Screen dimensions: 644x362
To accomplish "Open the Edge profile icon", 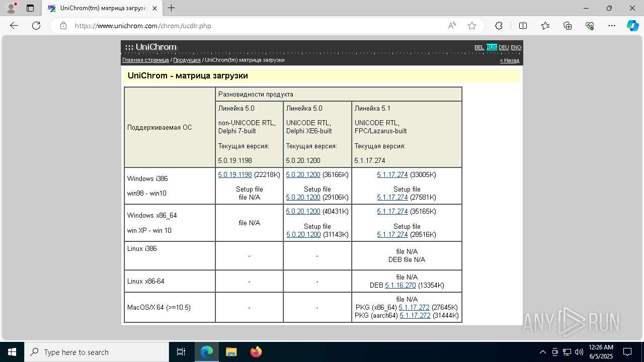I will (11, 8).
